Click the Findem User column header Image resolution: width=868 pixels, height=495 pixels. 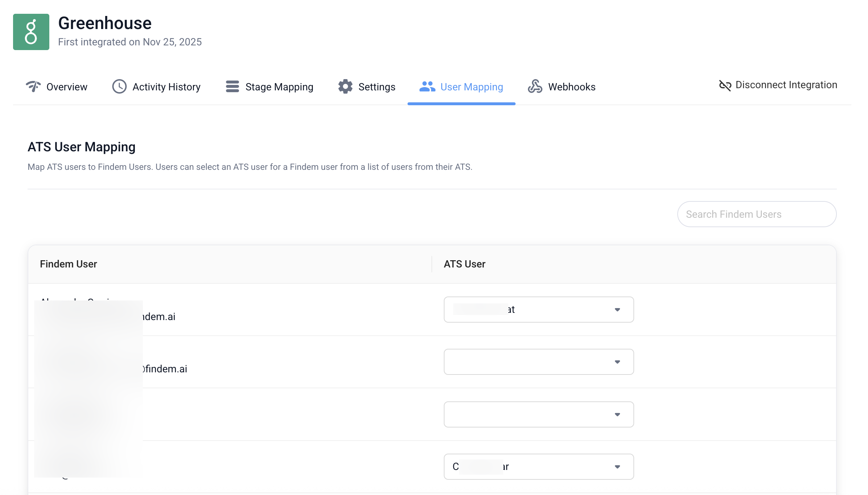[69, 264]
